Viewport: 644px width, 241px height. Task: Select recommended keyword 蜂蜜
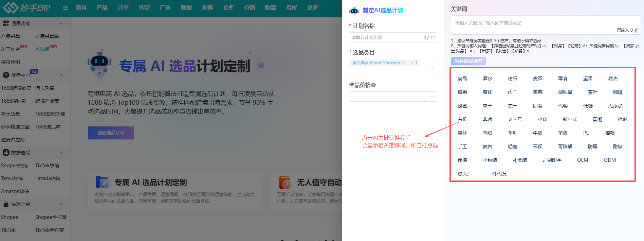point(462,106)
